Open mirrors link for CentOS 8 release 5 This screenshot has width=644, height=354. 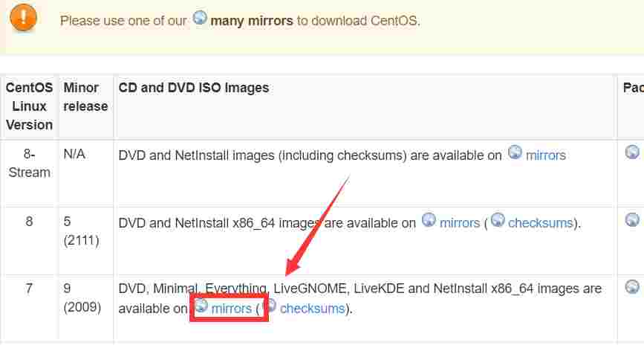tap(459, 223)
